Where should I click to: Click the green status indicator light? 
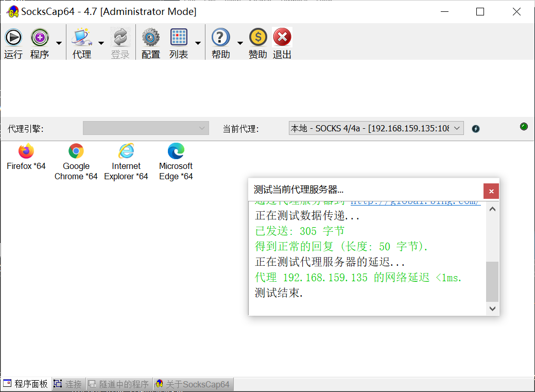[x=524, y=127]
